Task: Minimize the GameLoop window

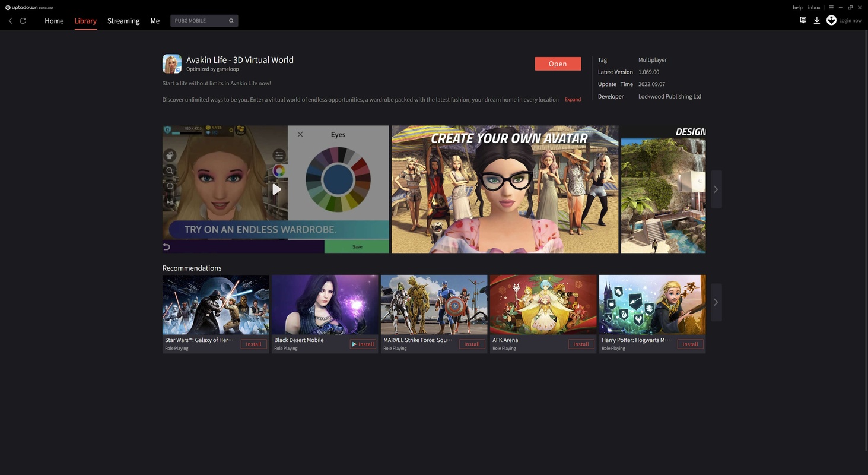Action: (841, 8)
